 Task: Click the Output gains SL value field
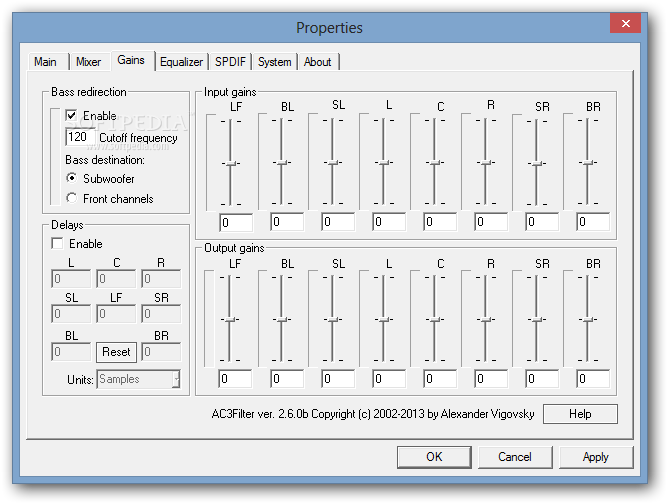point(338,379)
